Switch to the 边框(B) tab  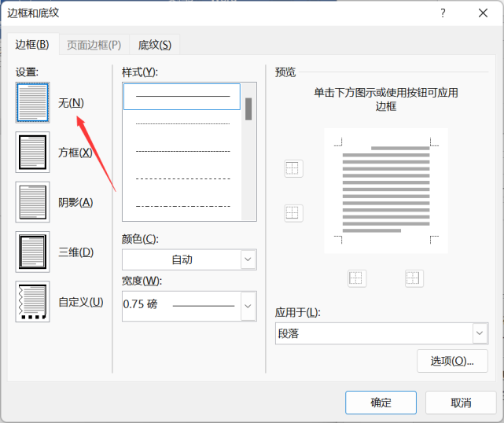click(x=32, y=44)
